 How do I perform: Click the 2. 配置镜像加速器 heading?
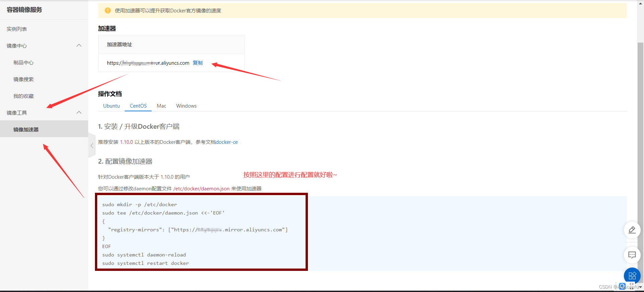(125, 162)
